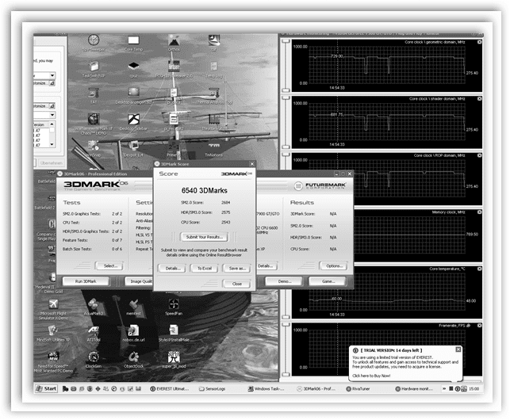Click the Demo button in 3DMark06
The image size is (510, 420).
(x=285, y=281)
